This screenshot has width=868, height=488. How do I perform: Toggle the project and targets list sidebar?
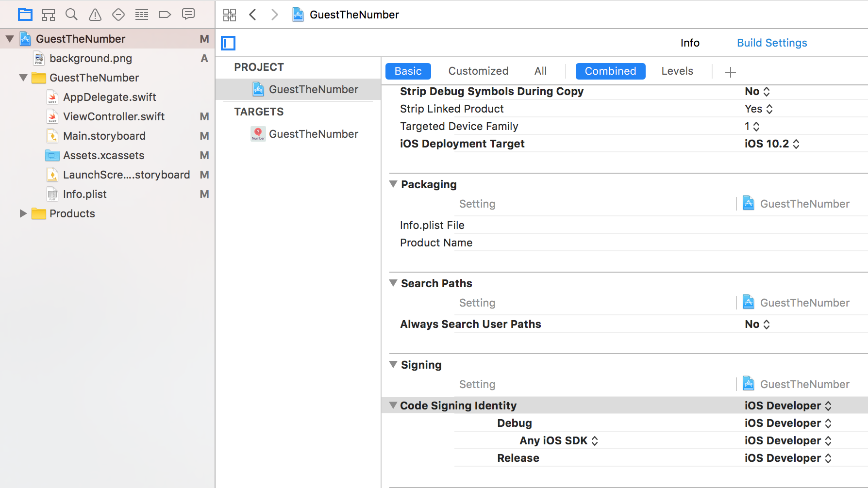pos(228,43)
